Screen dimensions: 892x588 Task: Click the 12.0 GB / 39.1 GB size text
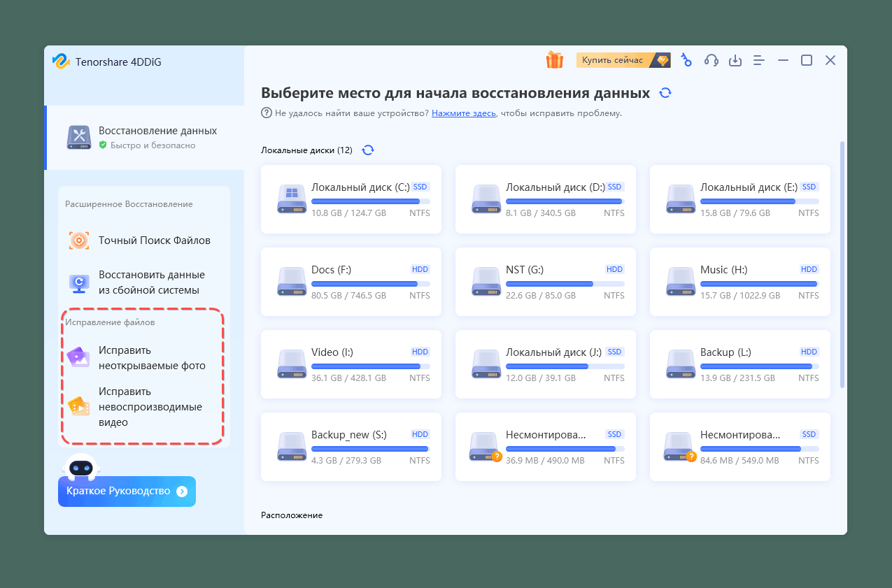point(540,378)
